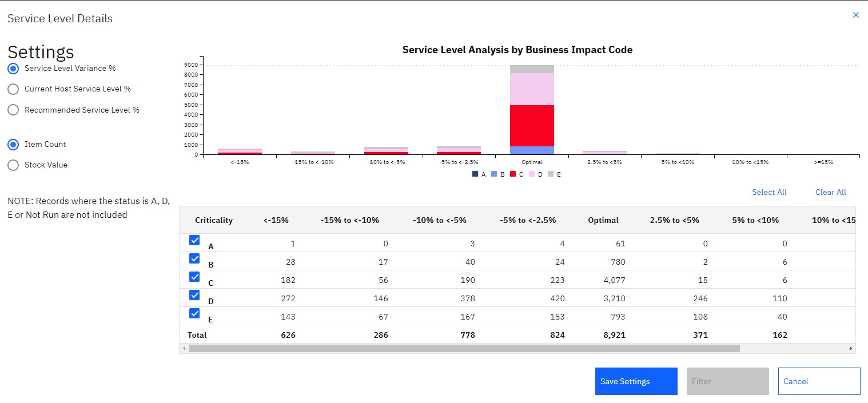The width and height of the screenshot is (868, 403).
Task: Click the -5% to <-2.5% column header
Action: [x=527, y=220]
